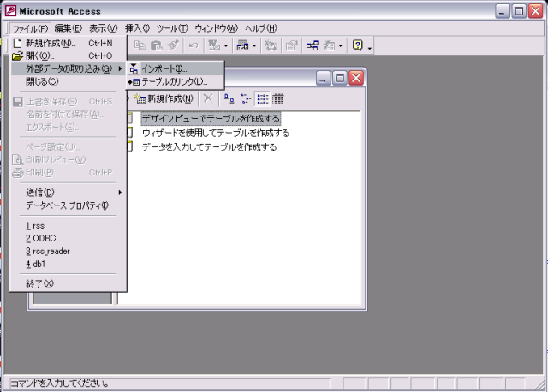The image size is (548, 392).
Task: Select テーブルのリンク(L) submenu item
Action: click(x=175, y=82)
